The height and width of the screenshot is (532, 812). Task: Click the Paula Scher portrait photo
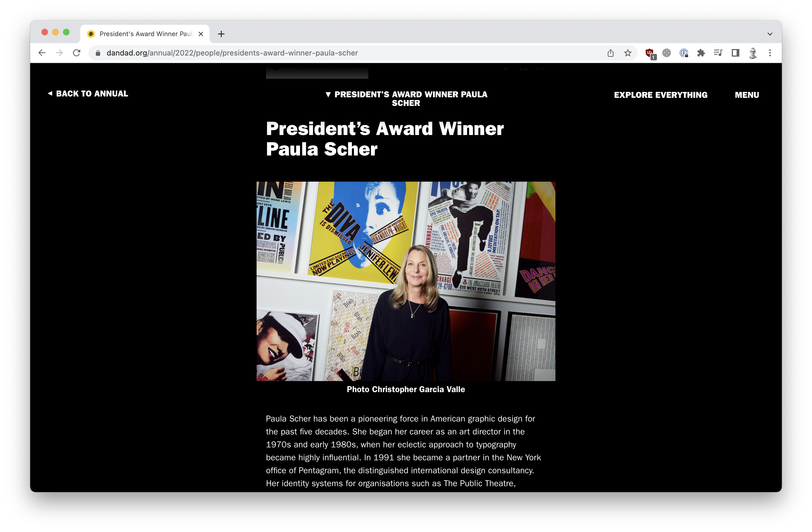point(406,281)
